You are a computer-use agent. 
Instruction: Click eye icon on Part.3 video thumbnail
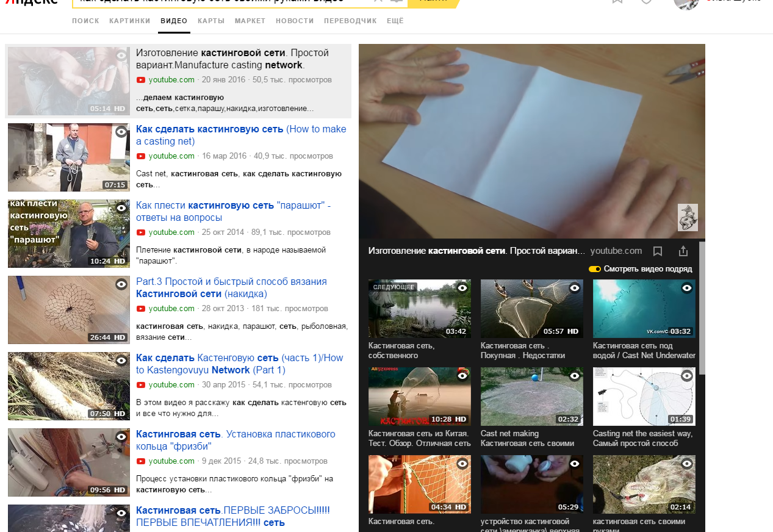(x=121, y=284)
